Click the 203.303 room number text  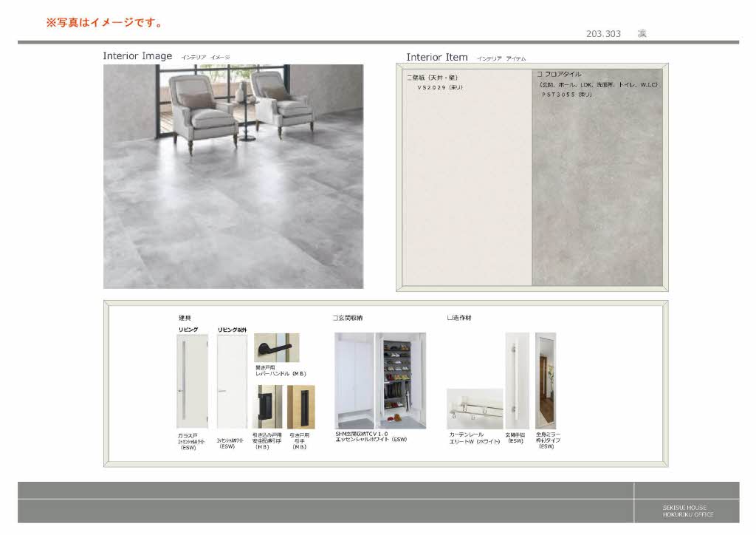603,34
